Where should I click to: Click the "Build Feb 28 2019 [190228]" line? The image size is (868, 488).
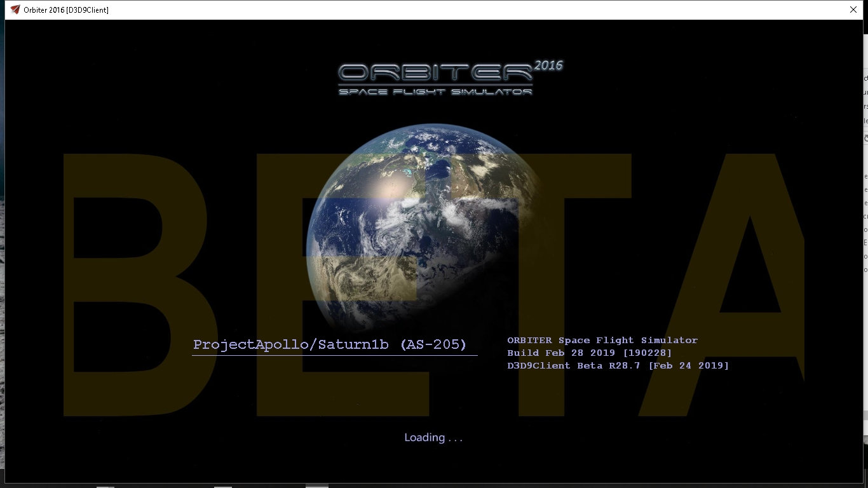(x=590, y=353)
